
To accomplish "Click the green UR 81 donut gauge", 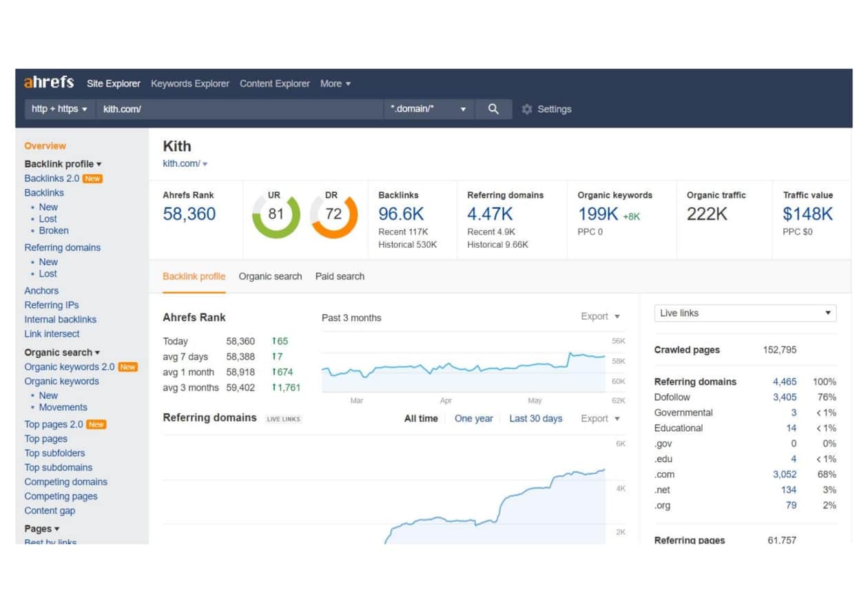I will coord(276,214).
